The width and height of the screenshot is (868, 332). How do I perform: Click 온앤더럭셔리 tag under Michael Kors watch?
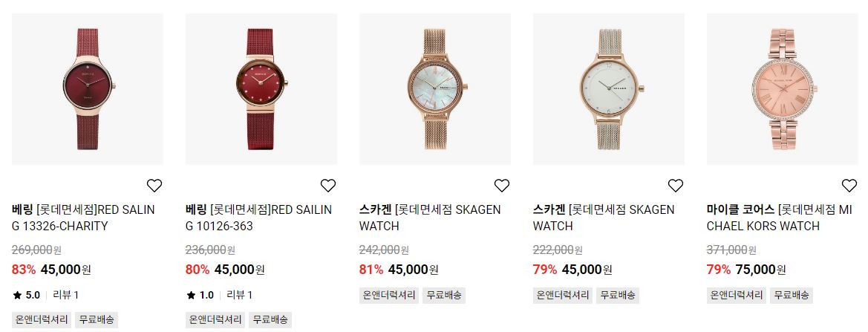point(737,295)
